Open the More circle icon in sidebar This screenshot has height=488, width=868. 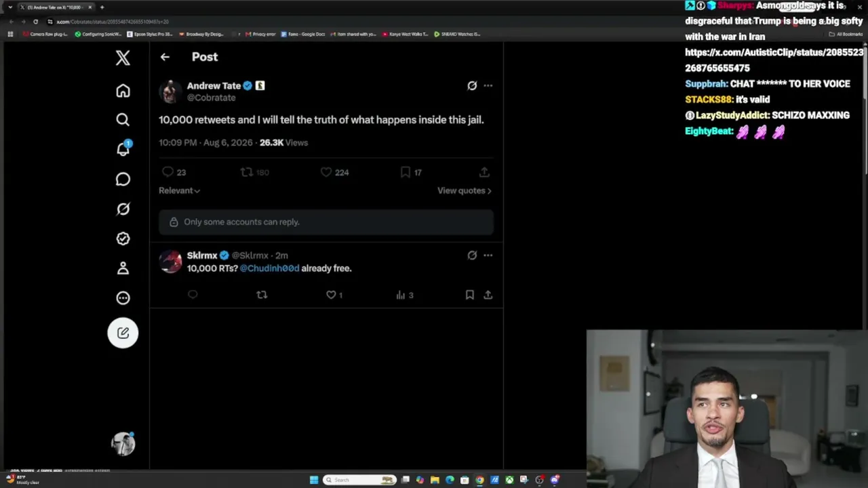coord(123,298)
